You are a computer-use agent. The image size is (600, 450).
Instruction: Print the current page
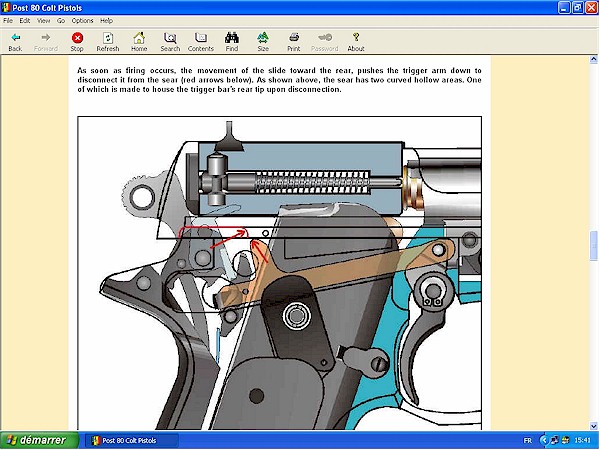click(294, 42)
